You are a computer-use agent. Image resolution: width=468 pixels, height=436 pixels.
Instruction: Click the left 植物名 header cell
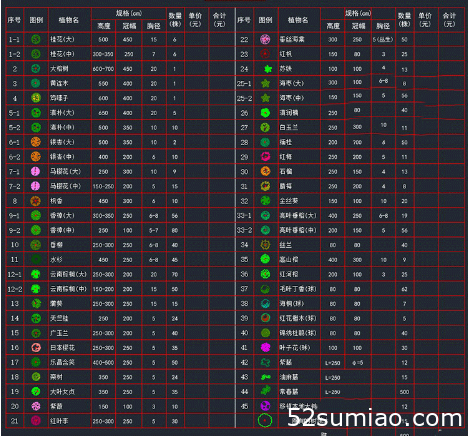tap(69, 20)
